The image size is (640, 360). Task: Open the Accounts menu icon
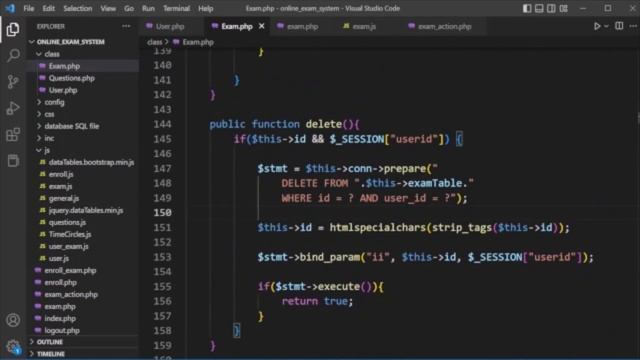point(13,320)
